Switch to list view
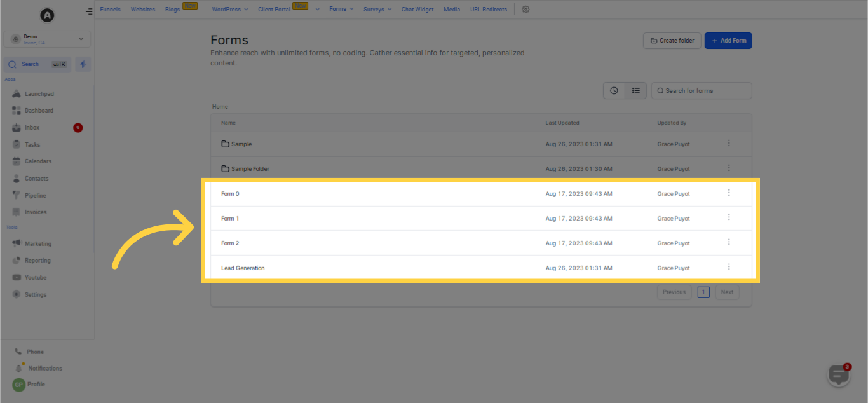This screenshot has height=403, width=868. click(x=635, y=90)
